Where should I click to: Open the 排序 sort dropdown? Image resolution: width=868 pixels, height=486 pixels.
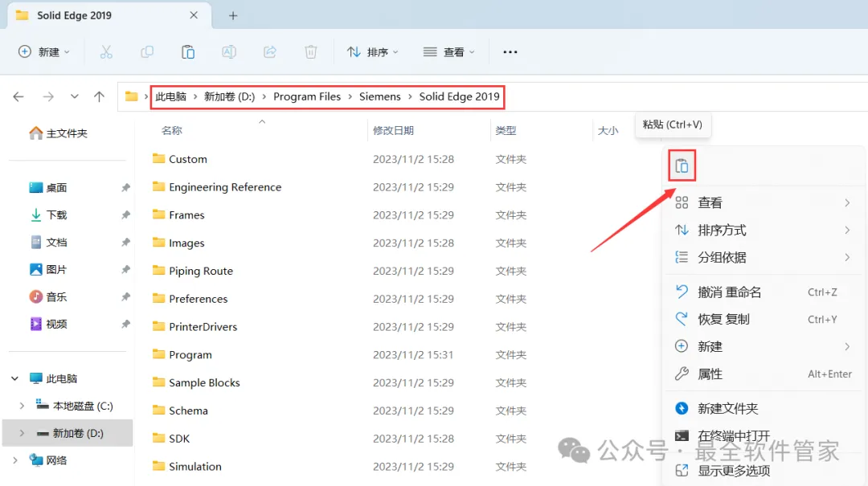click(373, 52)
